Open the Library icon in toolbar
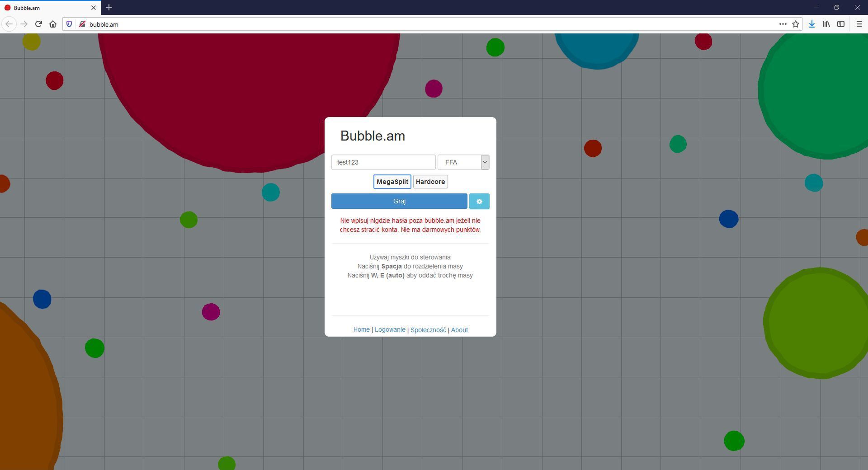This screenshot has width=868, height=470. click(826, 24)
